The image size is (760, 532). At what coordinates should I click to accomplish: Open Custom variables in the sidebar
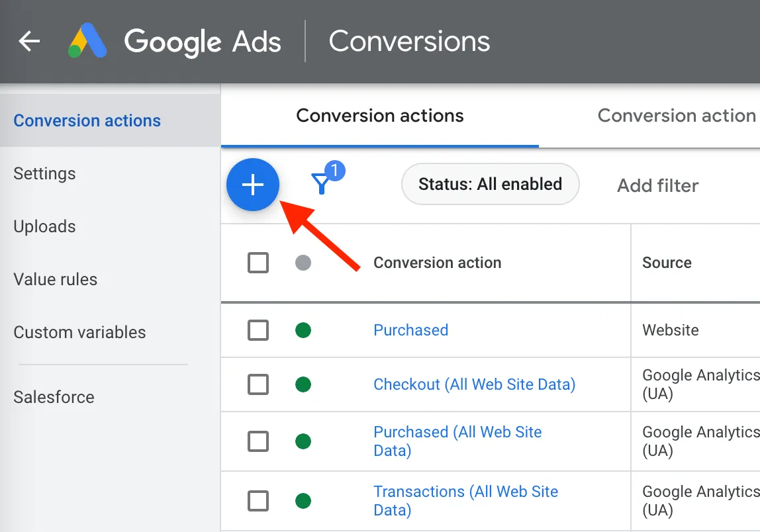click(x=79, y=332)
